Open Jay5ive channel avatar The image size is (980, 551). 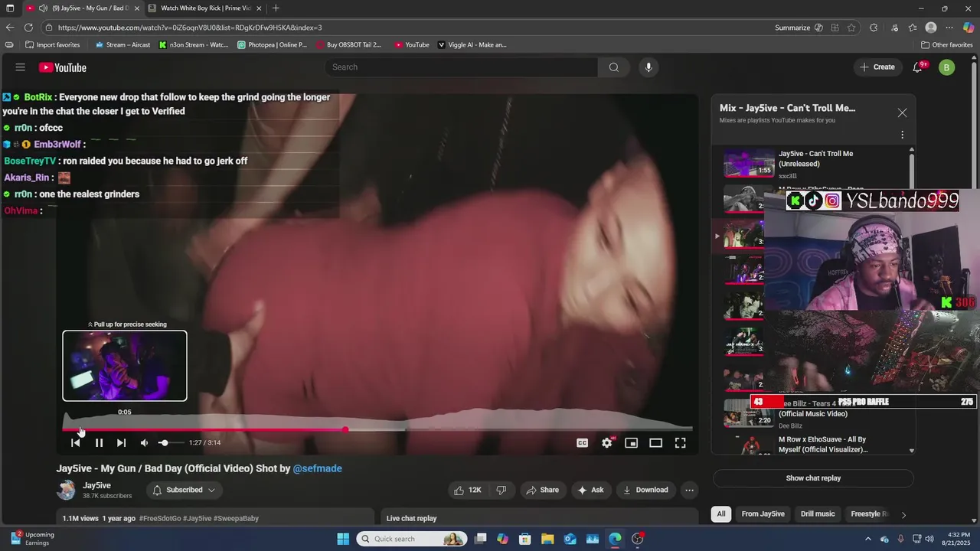coord(66,490)
